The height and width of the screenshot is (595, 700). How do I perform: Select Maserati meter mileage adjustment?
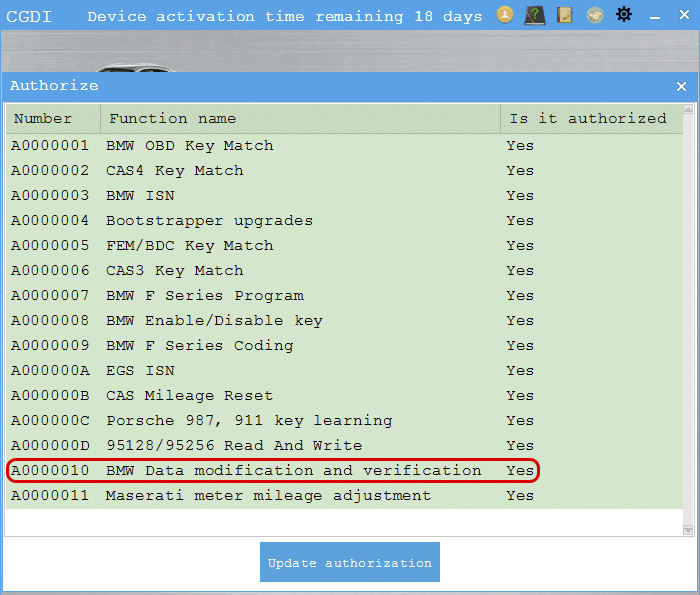click(268, 496)
